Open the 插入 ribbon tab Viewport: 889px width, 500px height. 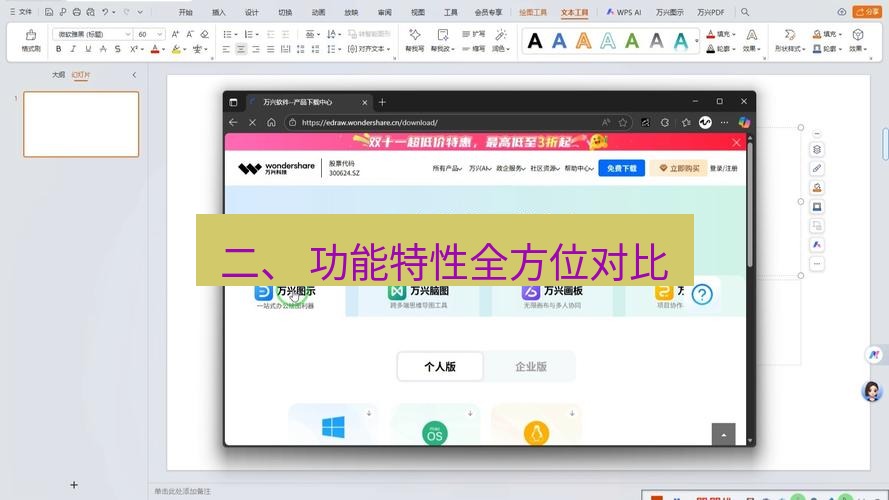(218, 12)
